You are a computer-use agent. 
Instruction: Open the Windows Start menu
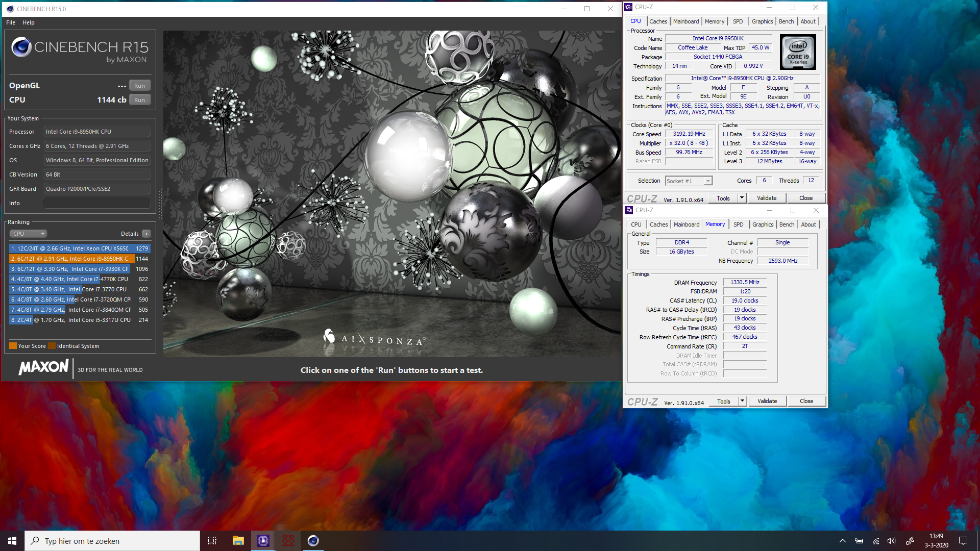tap(12, 541)
